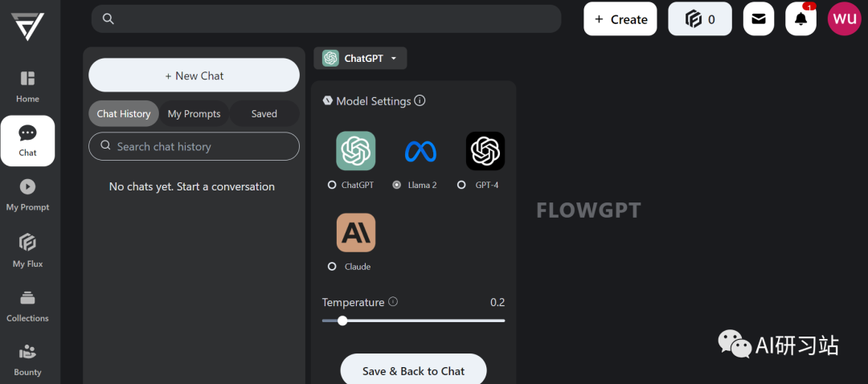
Task: Click the Model Settings heading text
Action: [x=374, y=101]
